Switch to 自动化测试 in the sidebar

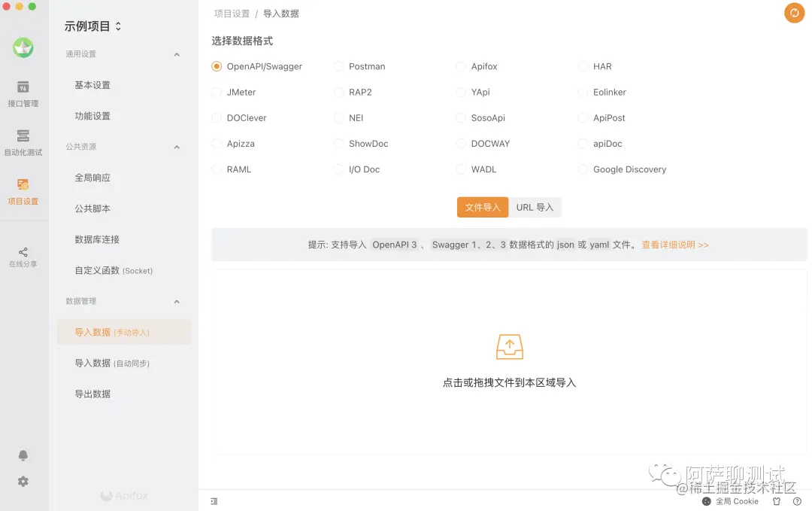(x=23, y=143)
